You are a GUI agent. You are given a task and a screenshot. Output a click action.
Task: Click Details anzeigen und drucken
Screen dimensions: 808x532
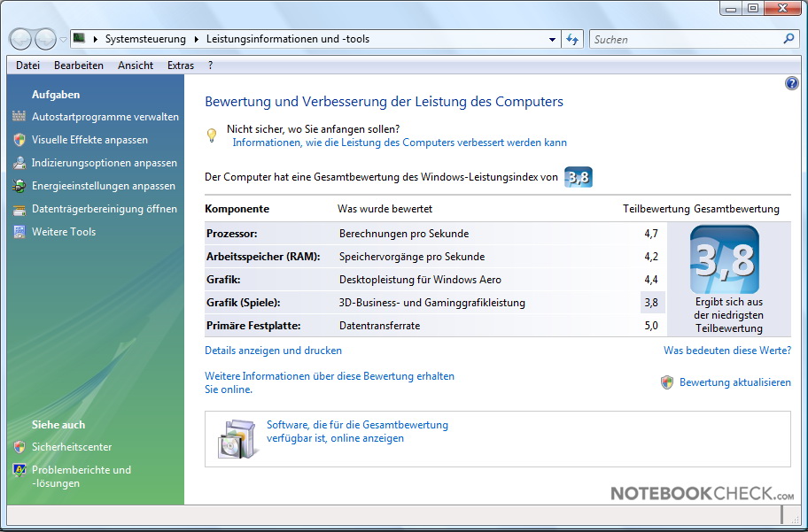pyautogui.click(x=273, y=351)
